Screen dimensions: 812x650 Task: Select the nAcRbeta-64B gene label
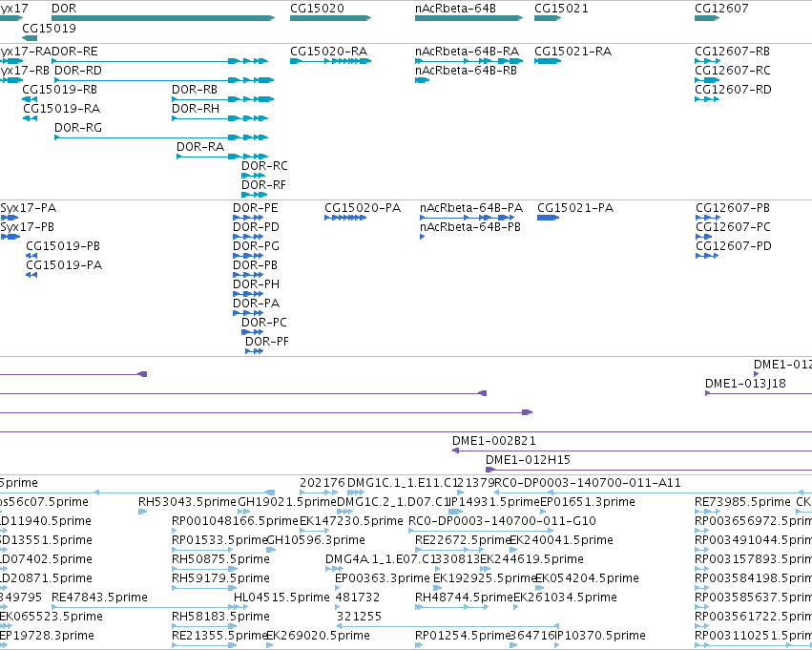(456, 9)
